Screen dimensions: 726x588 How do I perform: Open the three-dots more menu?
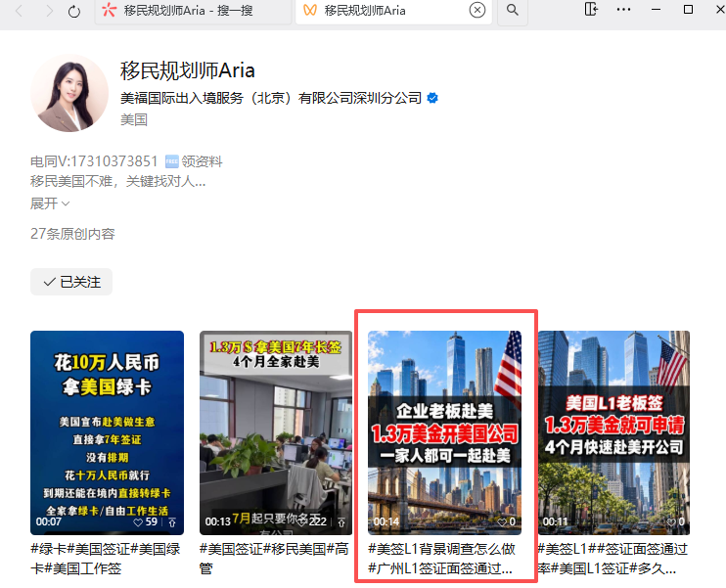pyautogui.click(x=623, y=9)
